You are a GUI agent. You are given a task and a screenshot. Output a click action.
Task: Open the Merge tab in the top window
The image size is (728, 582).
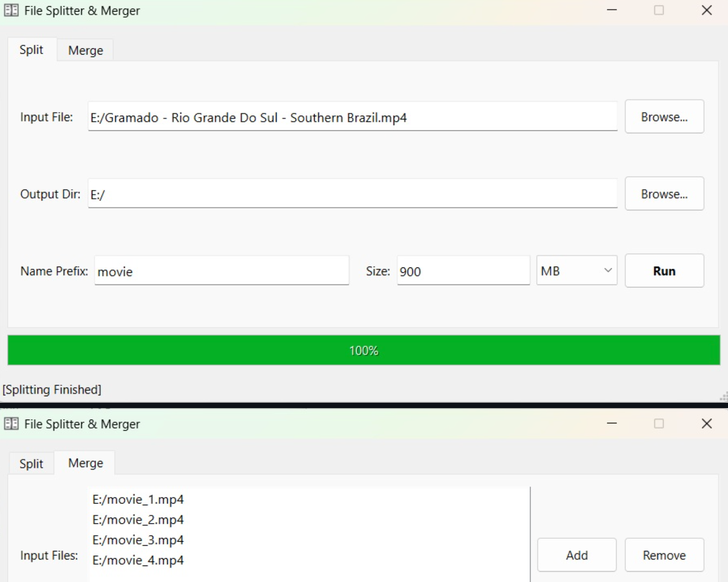[85, 50]
